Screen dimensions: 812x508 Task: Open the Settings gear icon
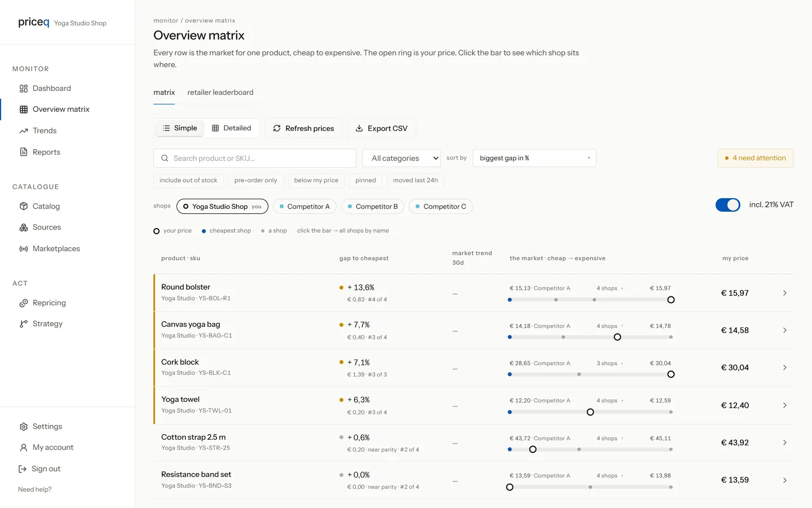pos(24,427)
